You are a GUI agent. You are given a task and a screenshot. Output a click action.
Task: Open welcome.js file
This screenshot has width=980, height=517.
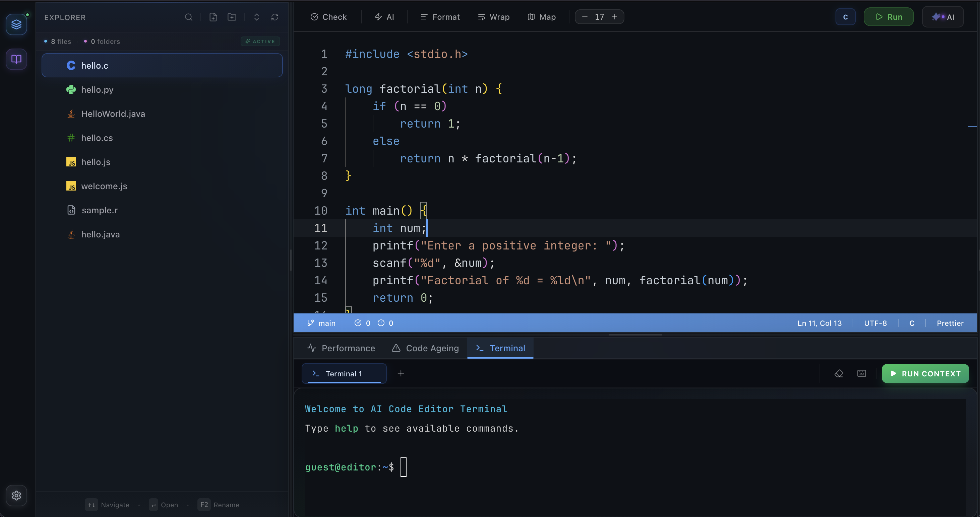point(162,186)
